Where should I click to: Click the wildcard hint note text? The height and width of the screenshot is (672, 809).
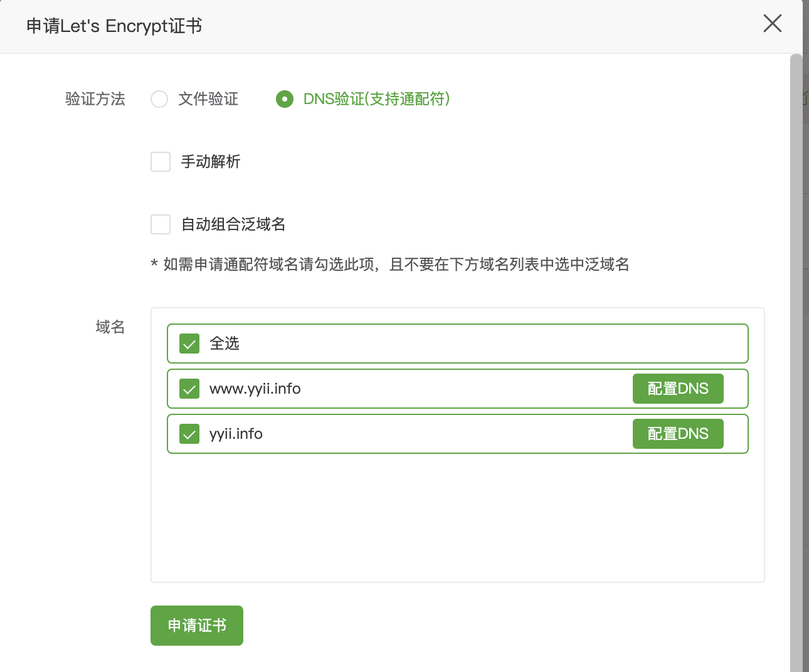[x=390, y=265]
